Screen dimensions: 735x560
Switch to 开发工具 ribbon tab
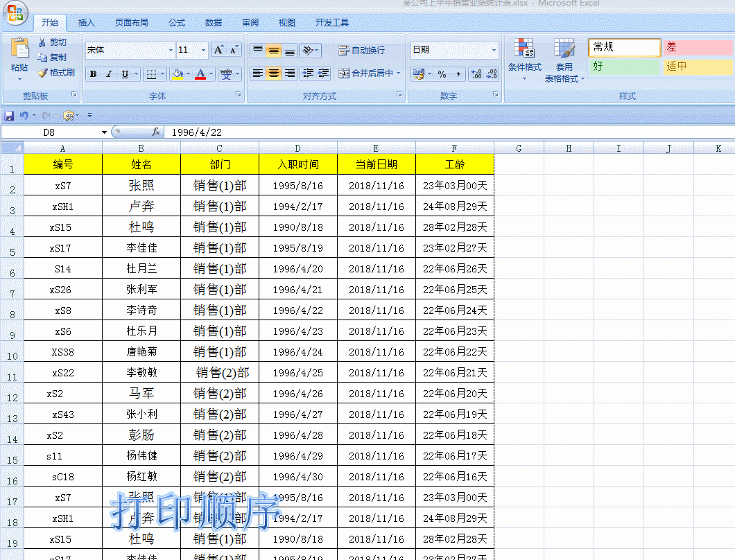[x=332, y=22]
